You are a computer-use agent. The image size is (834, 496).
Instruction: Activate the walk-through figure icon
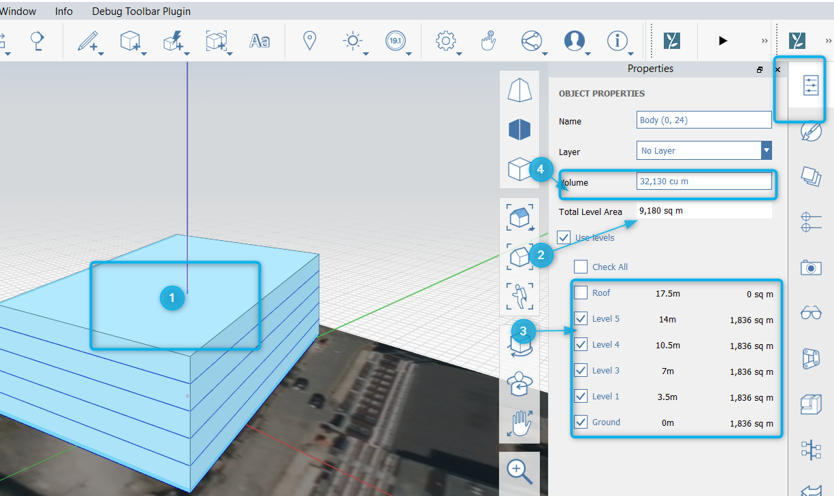[520, 296]
